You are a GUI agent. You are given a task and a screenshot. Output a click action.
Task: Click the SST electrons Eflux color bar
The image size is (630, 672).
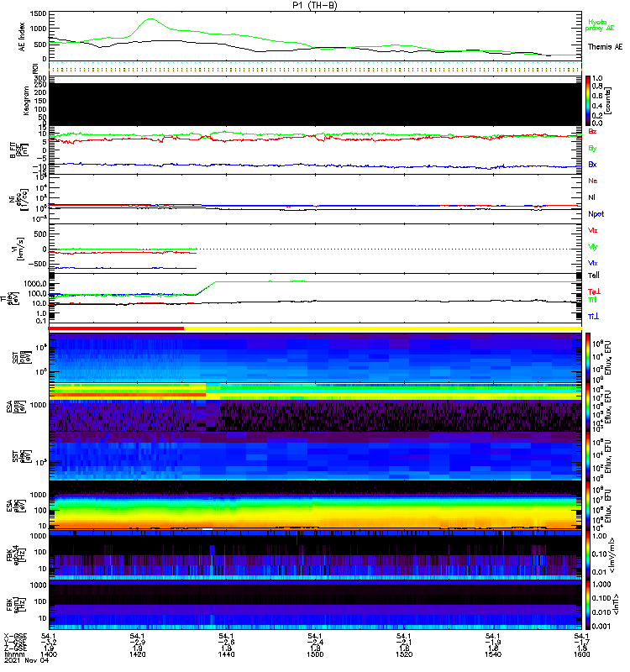(588, 456)
